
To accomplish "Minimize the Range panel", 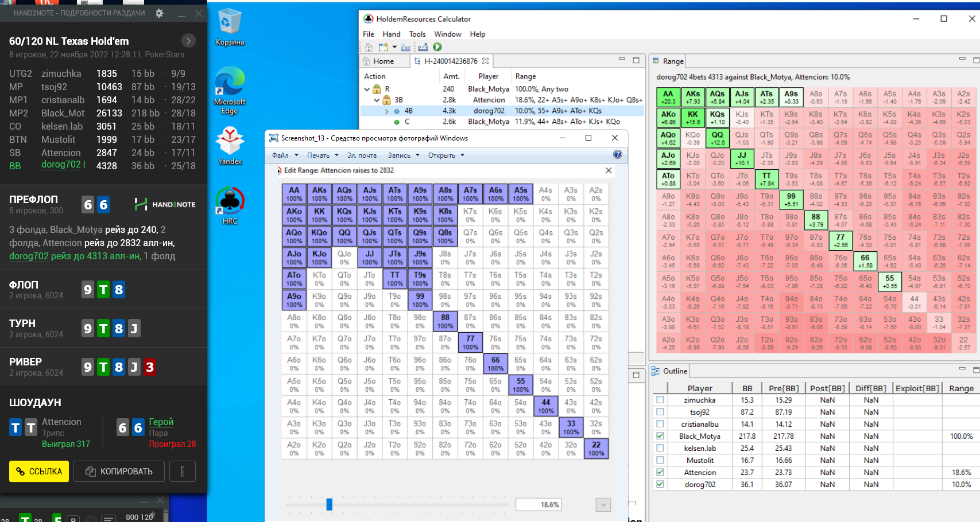I will click(x=963, y=59).
